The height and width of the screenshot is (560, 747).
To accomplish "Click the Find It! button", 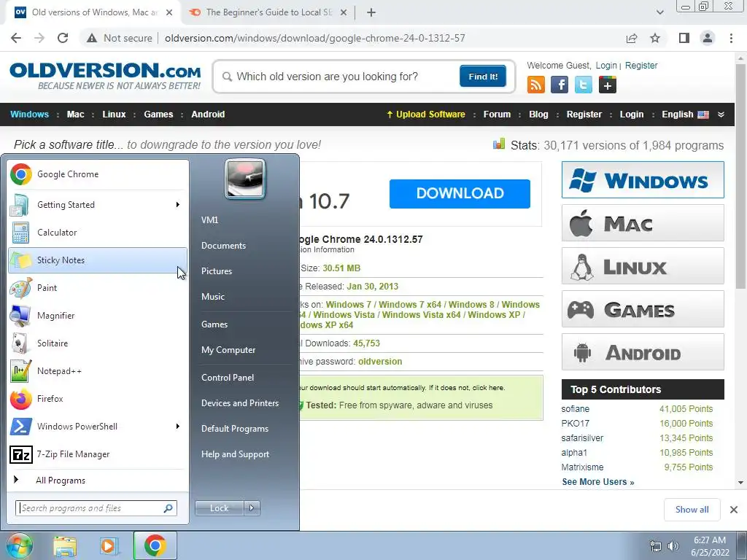I will pyautogui.click(x=483, y=77).
